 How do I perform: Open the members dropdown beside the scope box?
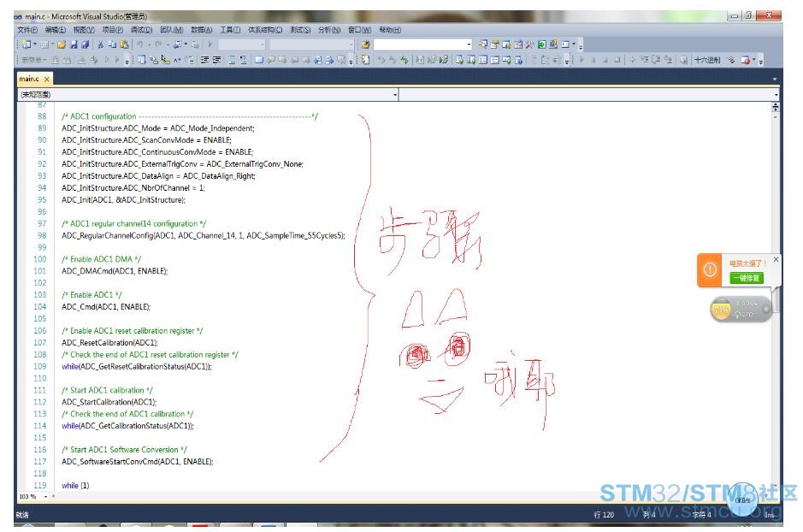(776, 94)
